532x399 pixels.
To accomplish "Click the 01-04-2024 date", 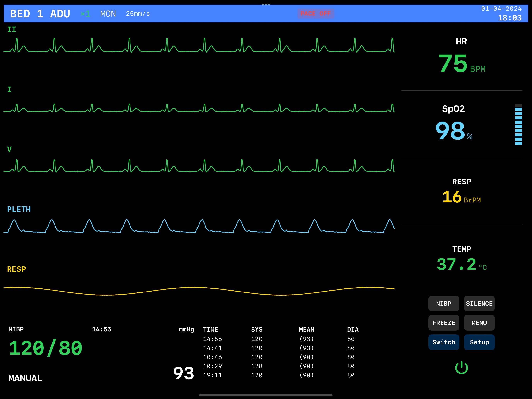I will tap(501, 9).
